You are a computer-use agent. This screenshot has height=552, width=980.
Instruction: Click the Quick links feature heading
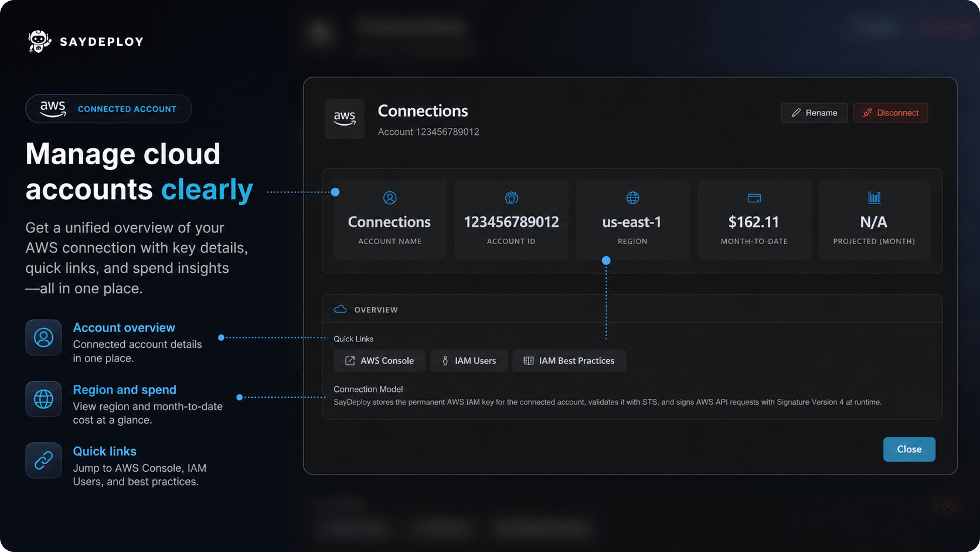point(104,452)
